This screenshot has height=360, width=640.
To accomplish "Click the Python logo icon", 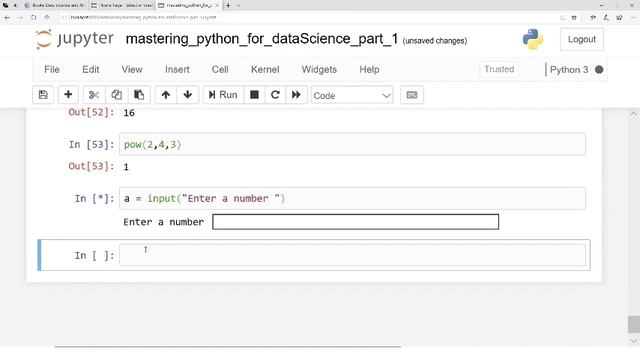I will tap(533, 40).
